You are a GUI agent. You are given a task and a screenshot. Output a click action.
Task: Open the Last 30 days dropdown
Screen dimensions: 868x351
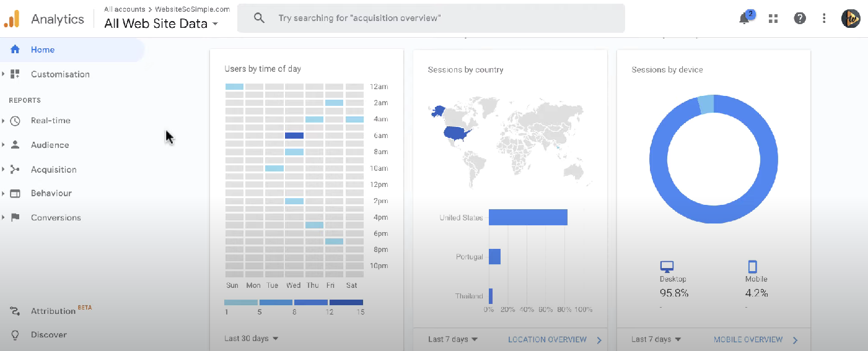[x=251, y=339]
